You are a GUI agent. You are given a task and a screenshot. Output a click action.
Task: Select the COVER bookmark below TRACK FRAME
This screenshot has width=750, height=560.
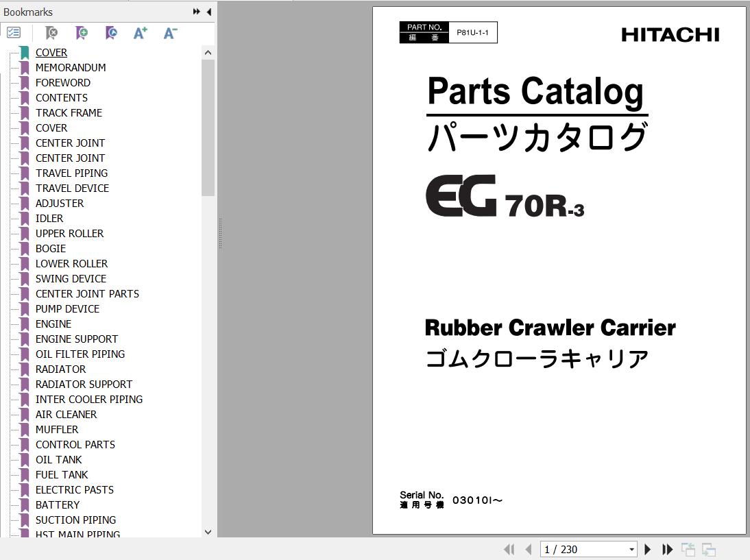[51, 127]
